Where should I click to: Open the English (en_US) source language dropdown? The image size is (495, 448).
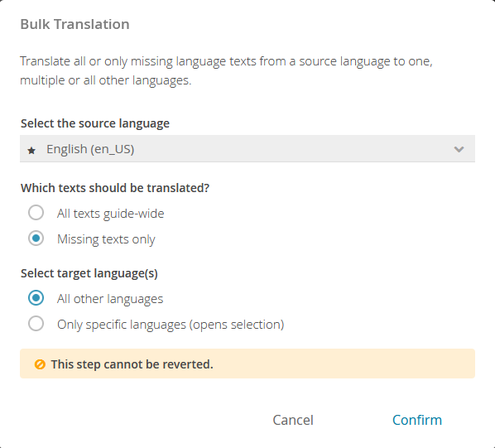[247, 149]
